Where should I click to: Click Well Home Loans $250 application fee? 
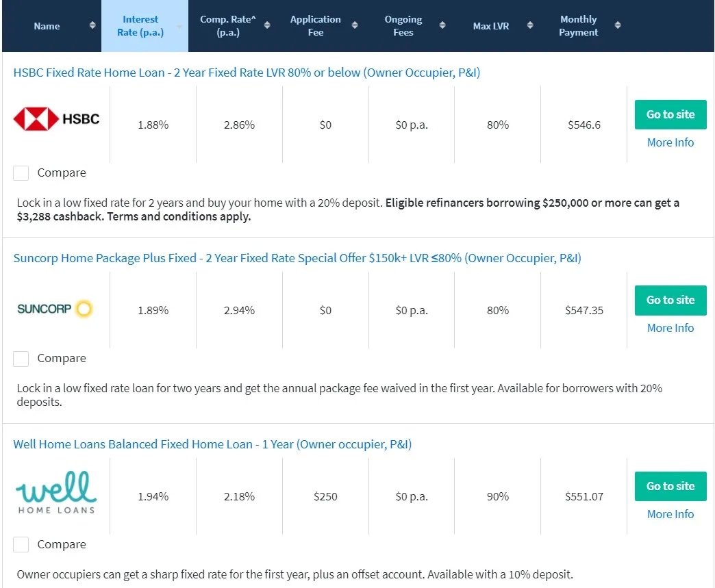(x=325, y=496)
